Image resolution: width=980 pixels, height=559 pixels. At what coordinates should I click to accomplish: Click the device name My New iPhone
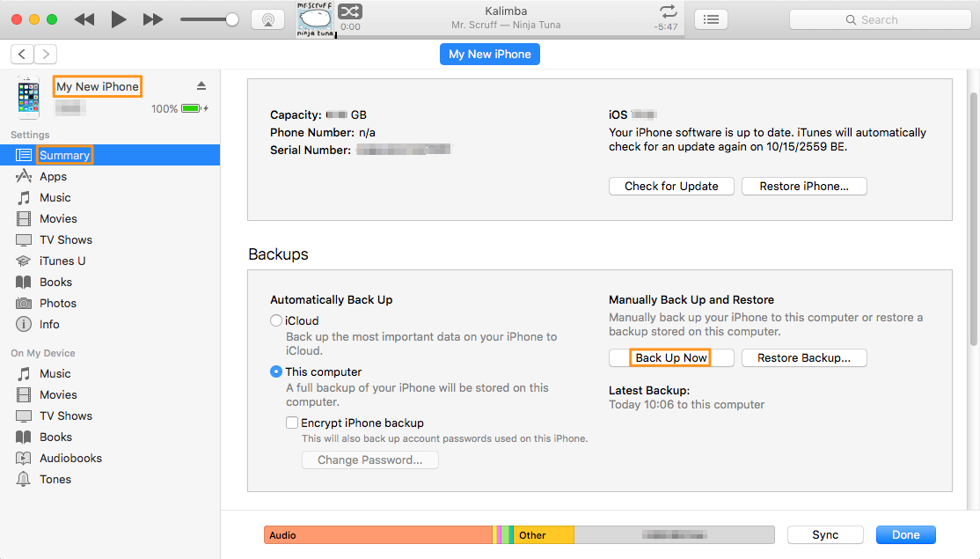(98, 86)
